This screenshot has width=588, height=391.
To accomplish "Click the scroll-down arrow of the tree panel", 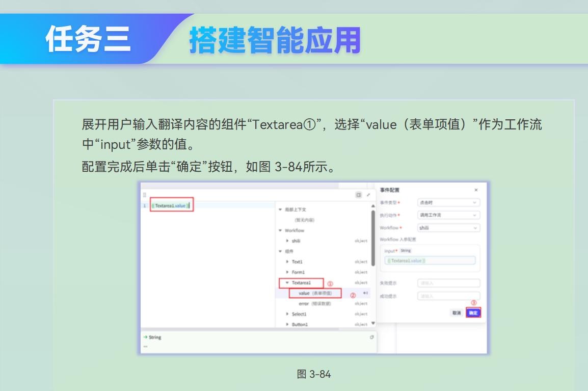I will [373, 323].
